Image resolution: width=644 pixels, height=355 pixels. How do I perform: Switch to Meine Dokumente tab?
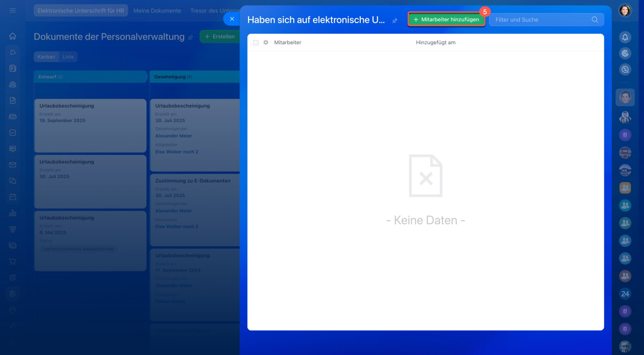(157, 11)
